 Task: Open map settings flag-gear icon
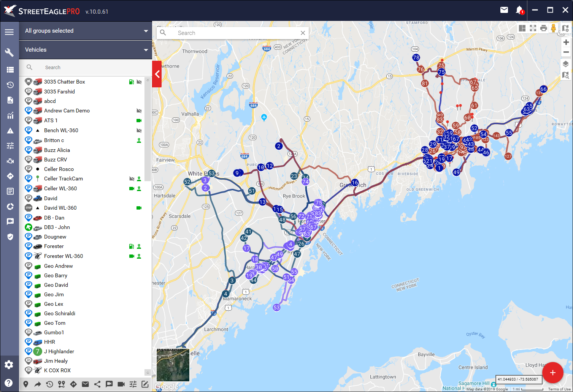pyautogui.click(x=565, y=28)
